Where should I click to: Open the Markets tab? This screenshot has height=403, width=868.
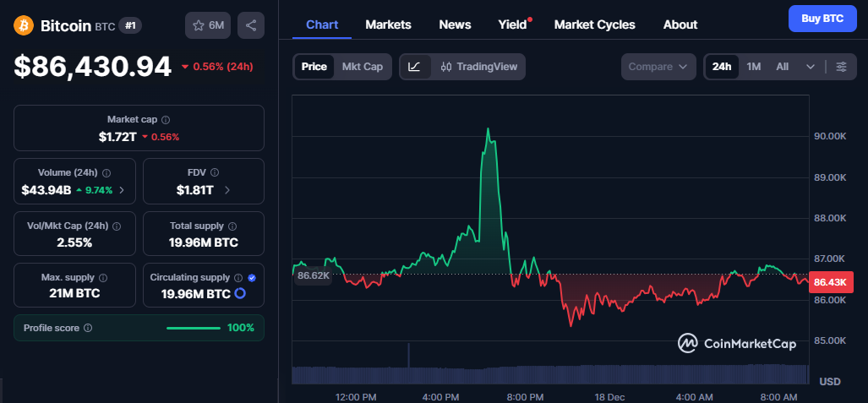pos(388,25)
